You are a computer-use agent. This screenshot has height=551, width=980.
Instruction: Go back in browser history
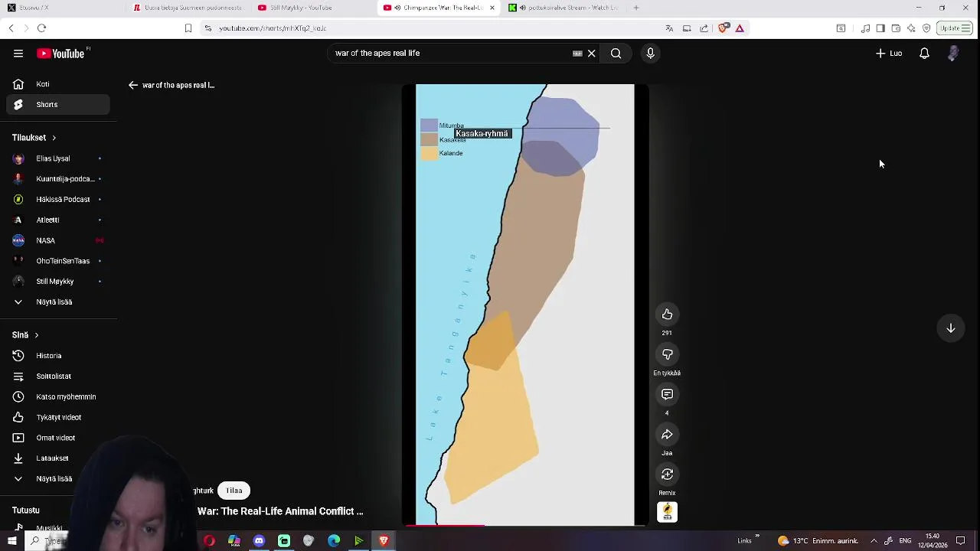click(x=11, y=28)
